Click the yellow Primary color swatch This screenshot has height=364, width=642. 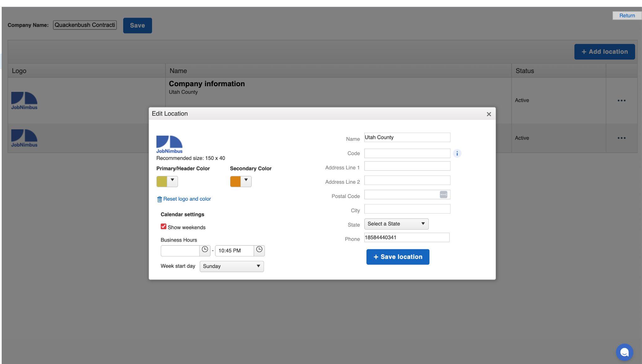click(x=162, y=182)
